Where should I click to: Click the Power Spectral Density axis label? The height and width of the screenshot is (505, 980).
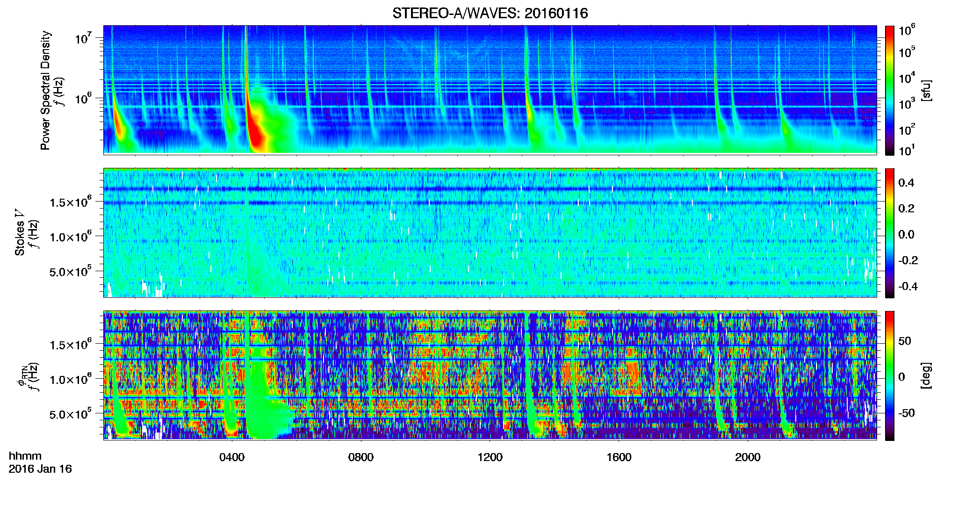pyautogui.click(x=45, y=90)
